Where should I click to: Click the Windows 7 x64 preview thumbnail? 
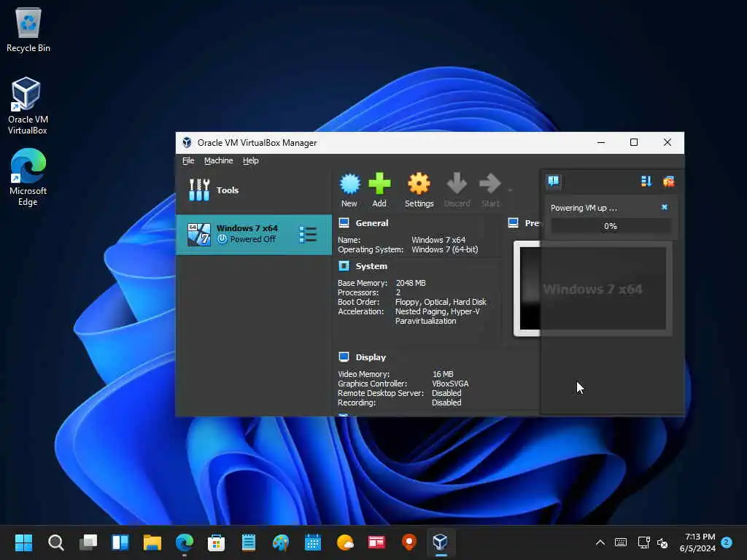click(x=592, y=289)
